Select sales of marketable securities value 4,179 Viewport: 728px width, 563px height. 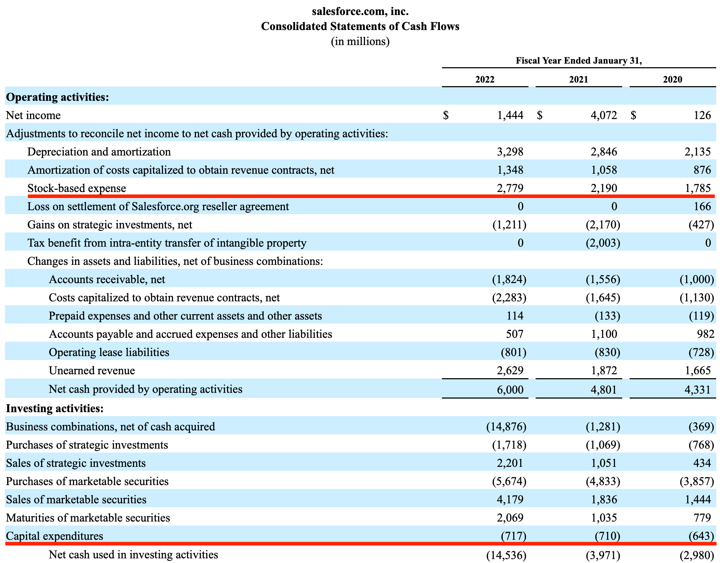pos(510,499)
